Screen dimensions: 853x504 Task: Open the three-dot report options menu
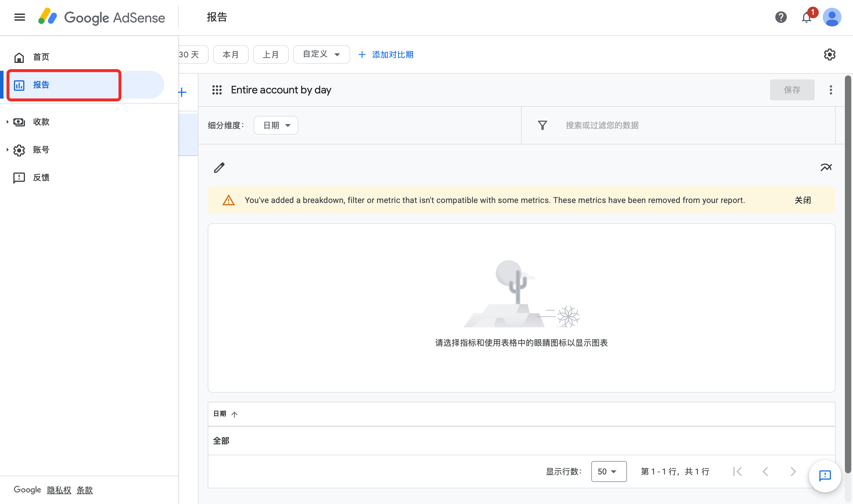coord(831,90)
